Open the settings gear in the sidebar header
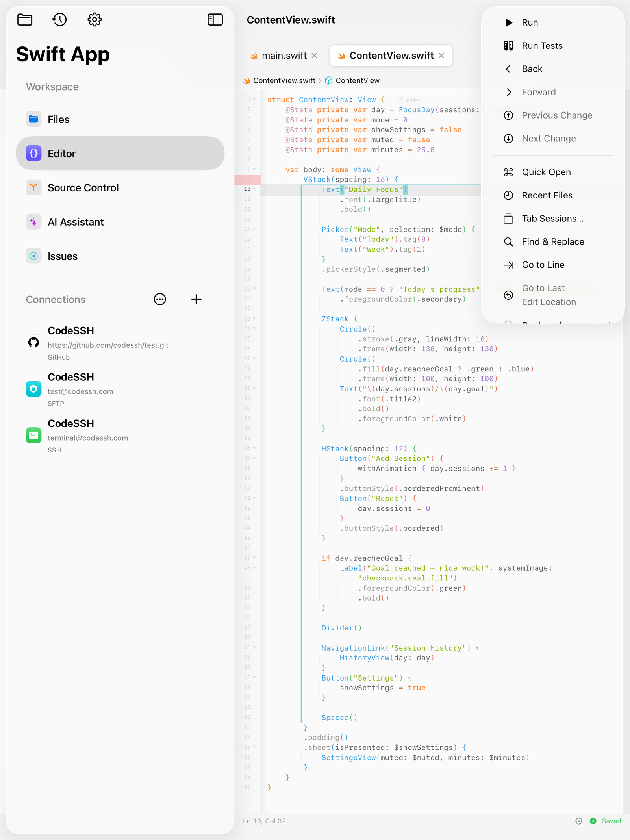This screenshot has height=840, width=630. (94, 19)
